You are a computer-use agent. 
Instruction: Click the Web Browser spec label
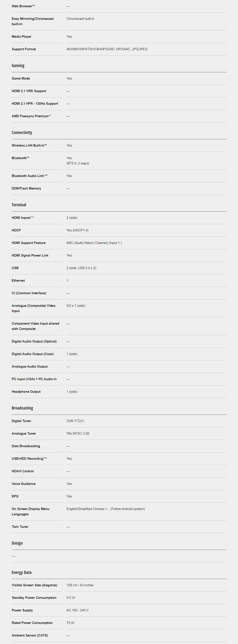click(x=22, y=6)
